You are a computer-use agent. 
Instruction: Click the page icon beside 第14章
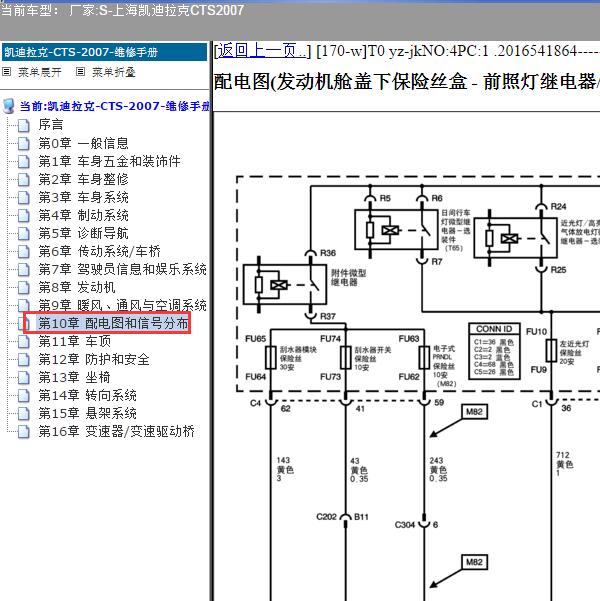(24, 396)
